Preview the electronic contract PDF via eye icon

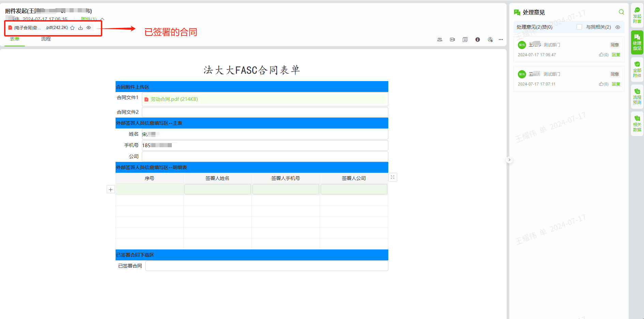(x=89, y=28)
